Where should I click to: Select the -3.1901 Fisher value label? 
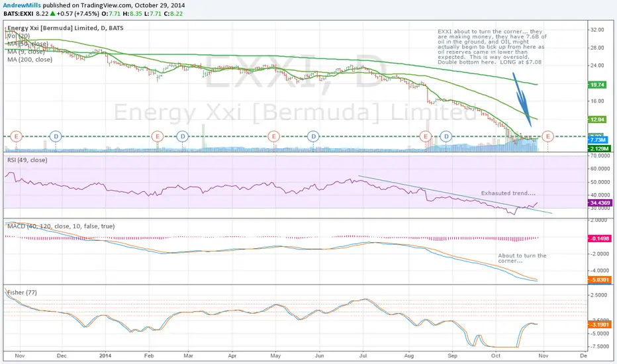point(599,325)
